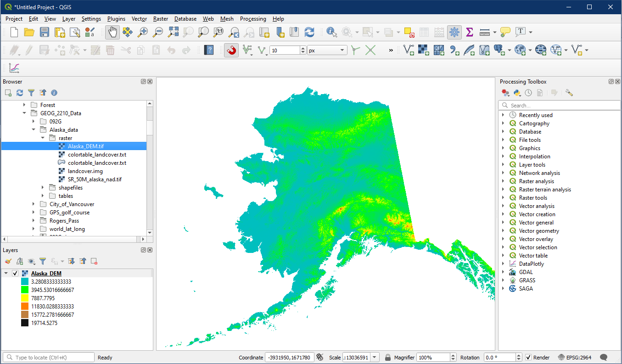
Task: Click the Add Raster Layer icon
Action: pos(423,50)
